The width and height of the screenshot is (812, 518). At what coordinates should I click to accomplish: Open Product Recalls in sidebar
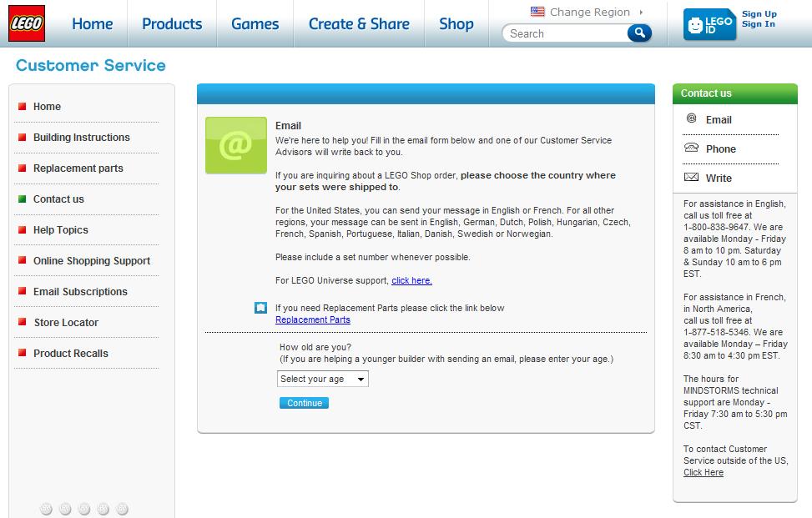(71, 354)
